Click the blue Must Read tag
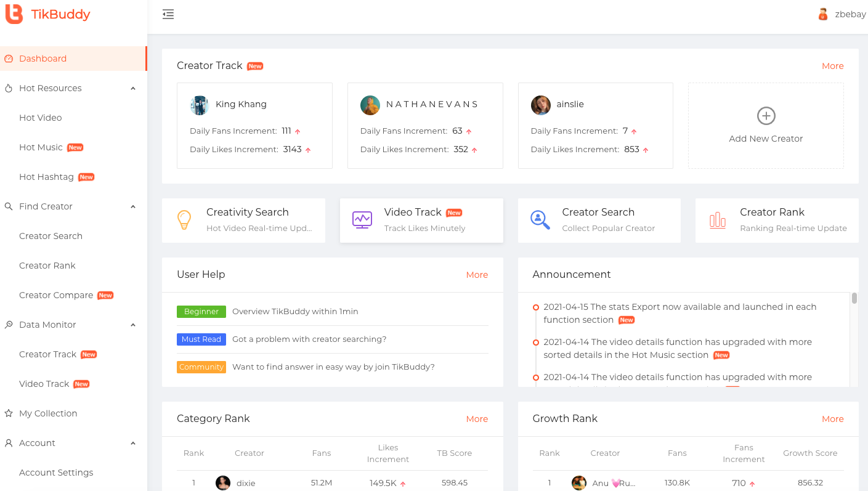The height and width of the screenshot is (491, 868). click(201, 339)
